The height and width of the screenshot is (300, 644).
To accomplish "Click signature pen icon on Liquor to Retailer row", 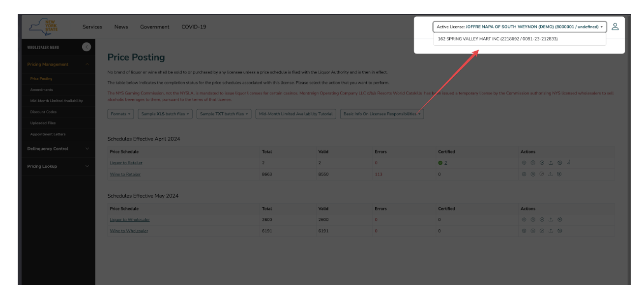I will 569,162.
